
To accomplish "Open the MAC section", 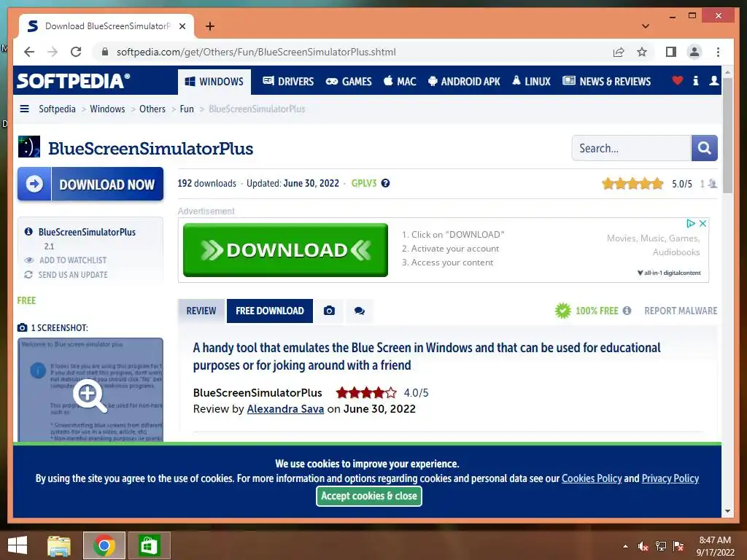I will click(400, 82).
